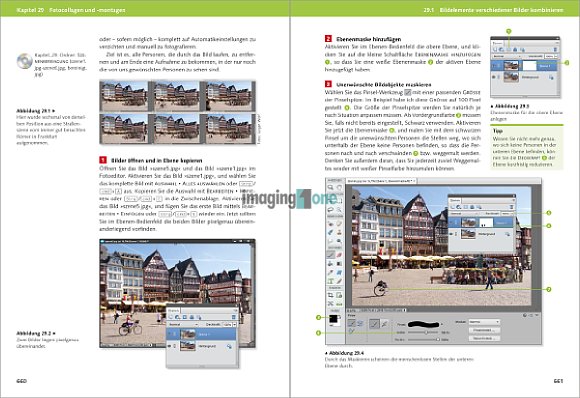This screenshot has height=398, width=580.
Task: Toggle Hintergrund layer visibility in large editor panel
Action: [451, 234]
